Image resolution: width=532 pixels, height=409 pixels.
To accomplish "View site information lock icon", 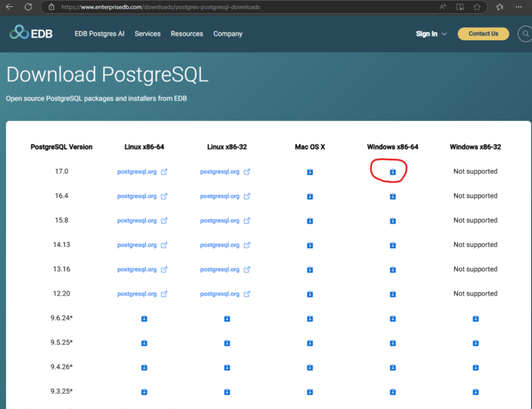I will (x=51, y=7).
